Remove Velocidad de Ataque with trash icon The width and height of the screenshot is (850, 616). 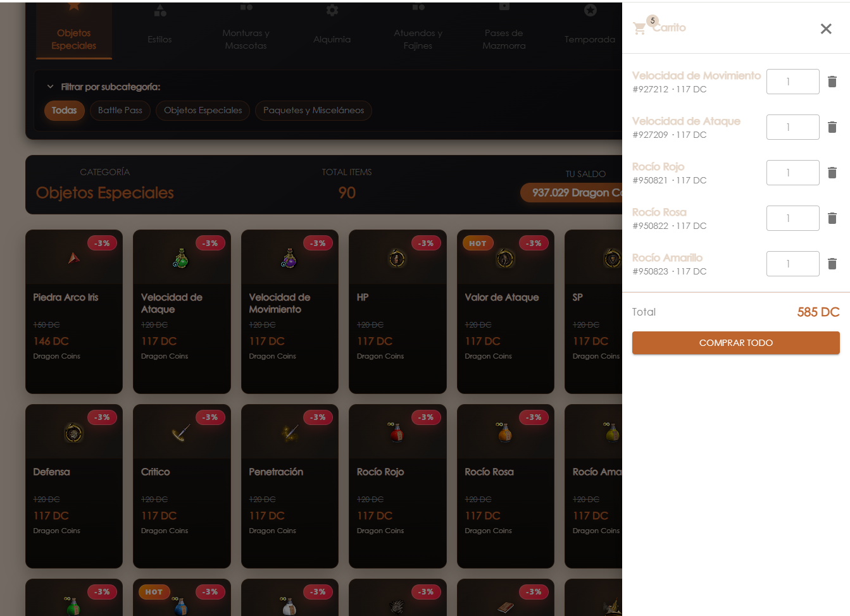coord(832,127)
